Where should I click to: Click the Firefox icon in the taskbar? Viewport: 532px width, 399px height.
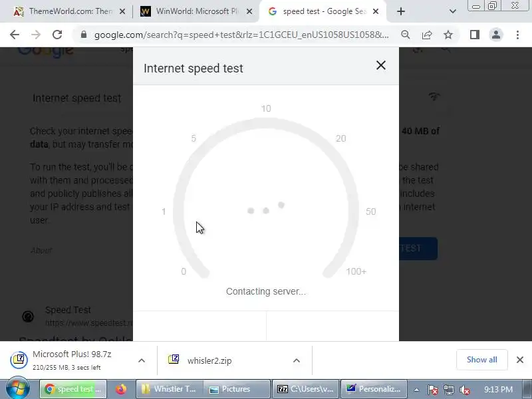tap(121, 389)
